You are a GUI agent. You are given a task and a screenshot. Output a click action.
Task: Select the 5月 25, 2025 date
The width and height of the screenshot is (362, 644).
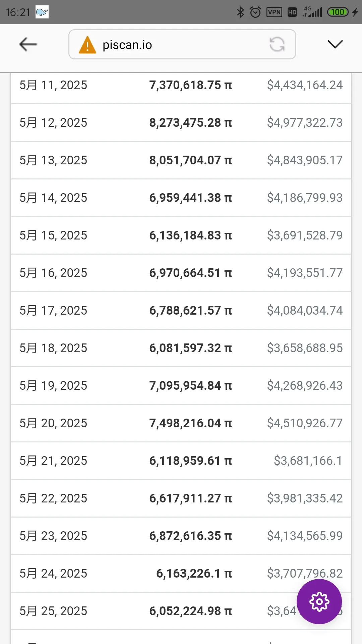(x=53, y=611)
